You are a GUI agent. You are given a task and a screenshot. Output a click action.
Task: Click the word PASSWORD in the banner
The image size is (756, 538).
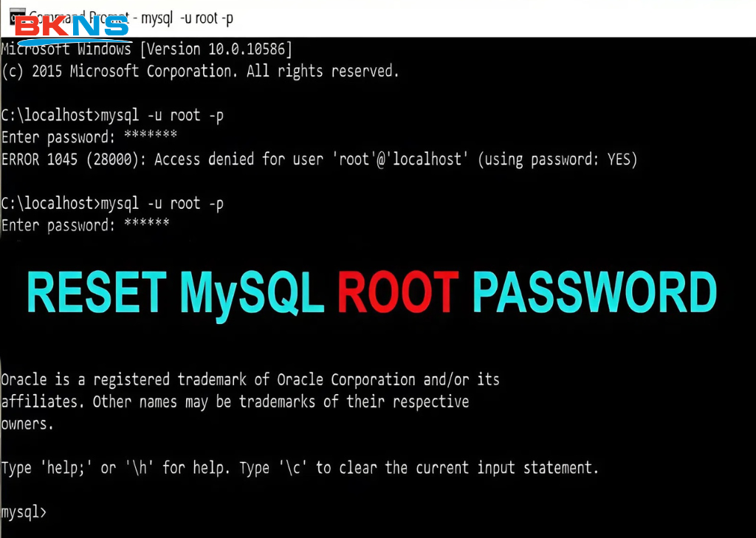click(x=594, y=293)
